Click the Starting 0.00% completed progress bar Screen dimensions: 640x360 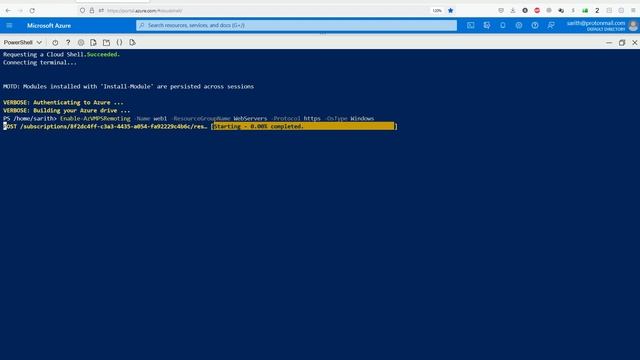[304, 127]
